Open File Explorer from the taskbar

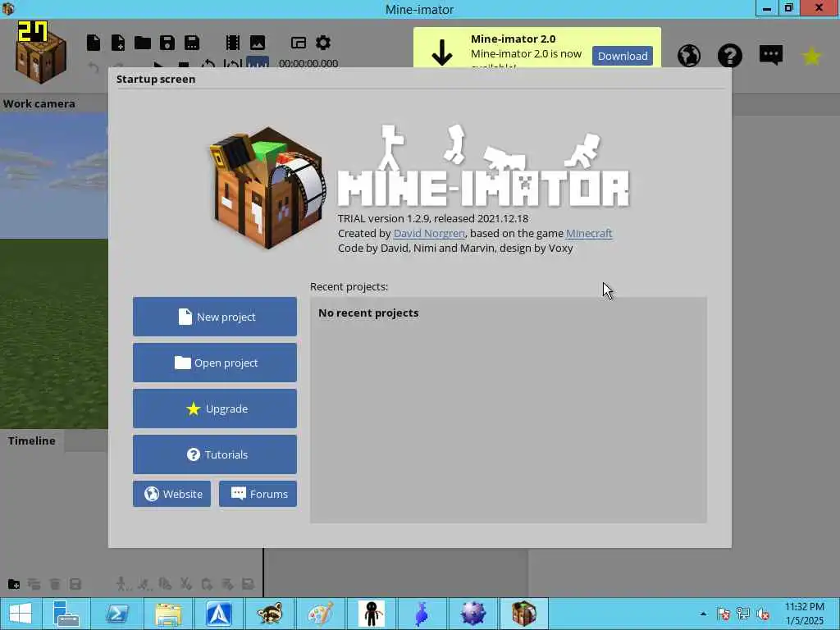[167, 614]
